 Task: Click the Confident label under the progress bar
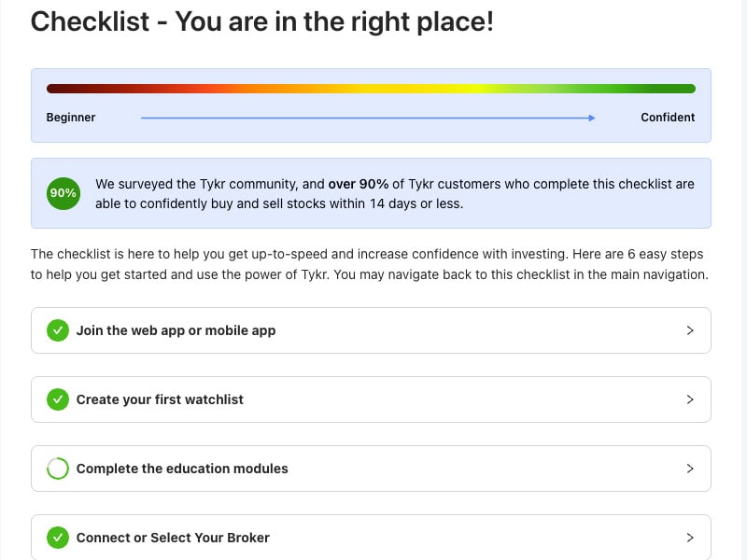(x=668, y=118)
